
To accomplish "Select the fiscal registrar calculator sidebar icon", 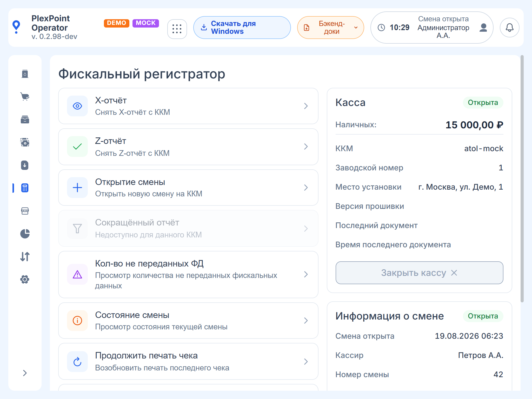I will (25, 188).
